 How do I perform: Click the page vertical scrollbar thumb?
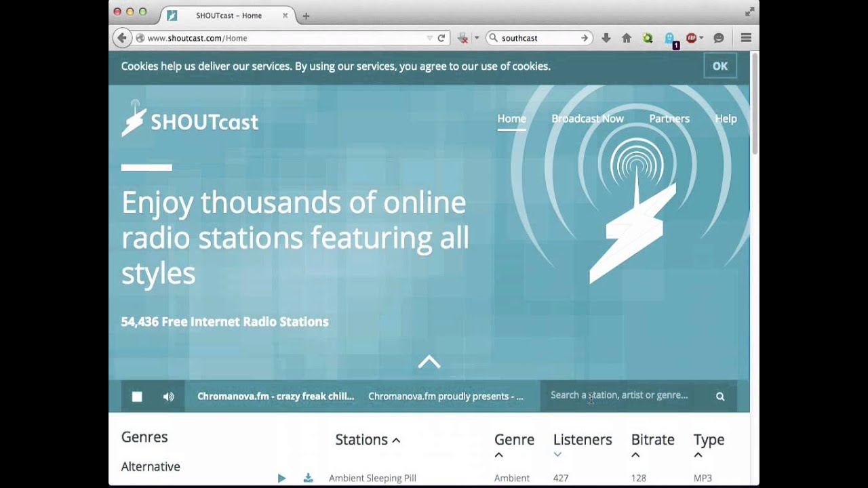coord(755,104)
